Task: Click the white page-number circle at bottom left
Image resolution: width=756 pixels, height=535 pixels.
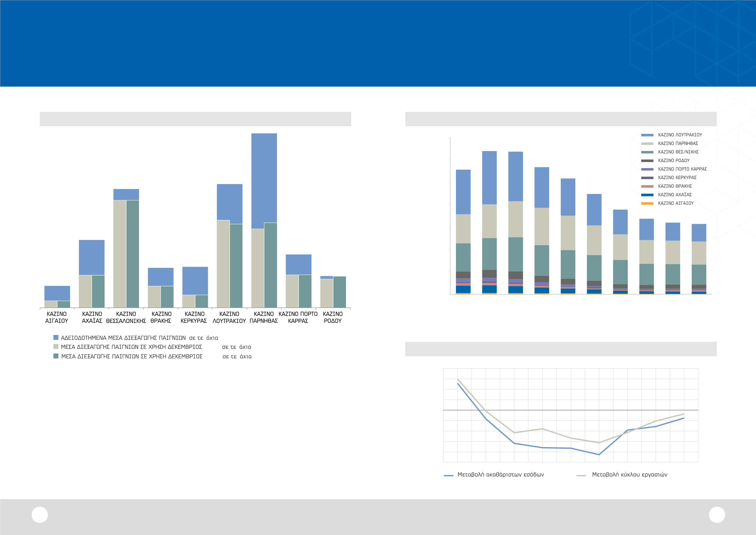Action: 40,515
